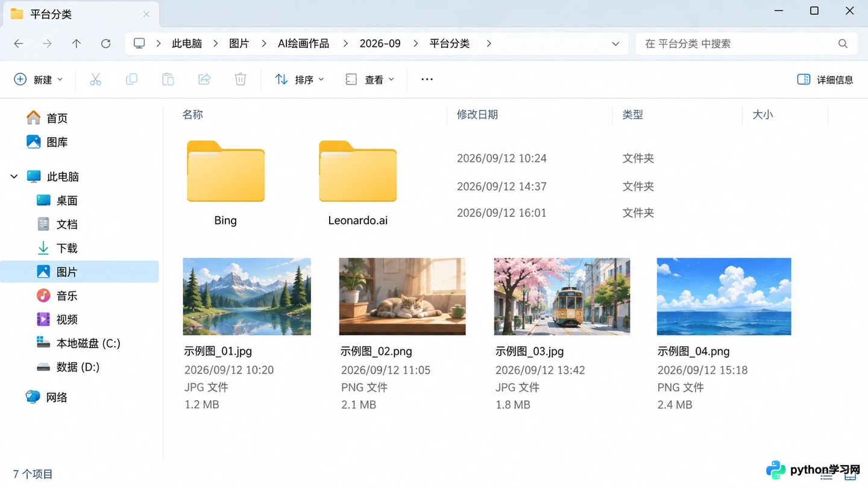Viewport: 868px width, 488px height.
Task: Open 视频 in the sidebar
Action: point(57,319)
